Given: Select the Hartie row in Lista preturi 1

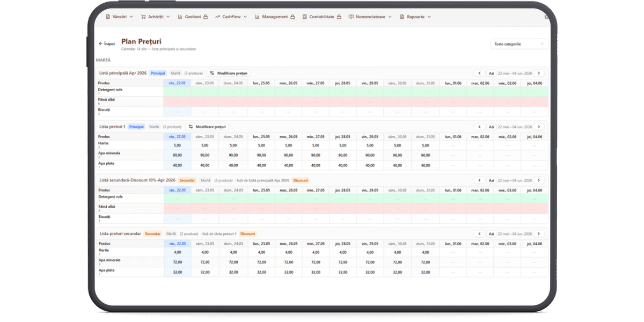Looking at the screenshot, I should point(322,145).
